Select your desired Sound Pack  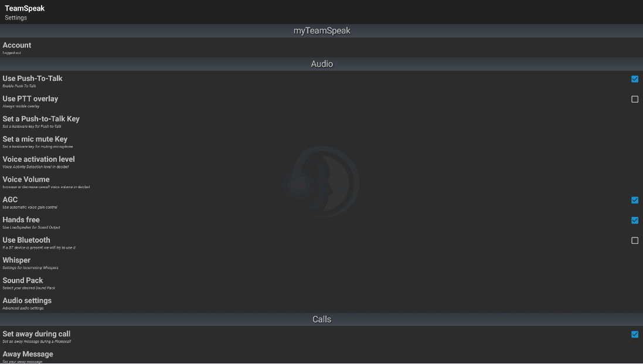coord(234,283)
